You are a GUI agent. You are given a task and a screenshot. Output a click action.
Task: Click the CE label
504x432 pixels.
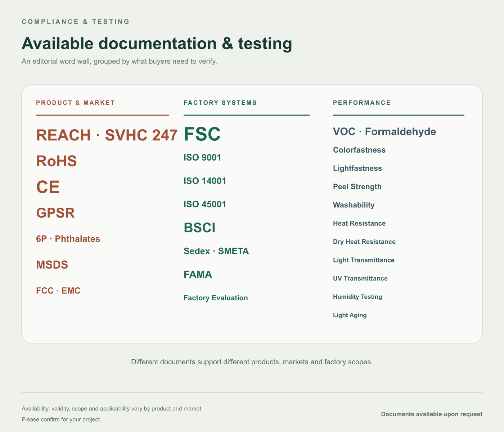(x=48, y=187)
